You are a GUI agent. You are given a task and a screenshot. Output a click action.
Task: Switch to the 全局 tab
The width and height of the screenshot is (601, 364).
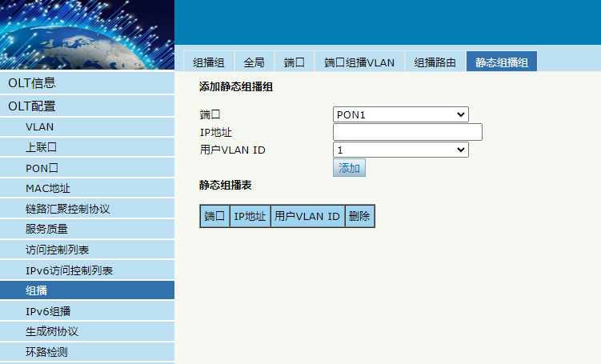click(254, 62)
